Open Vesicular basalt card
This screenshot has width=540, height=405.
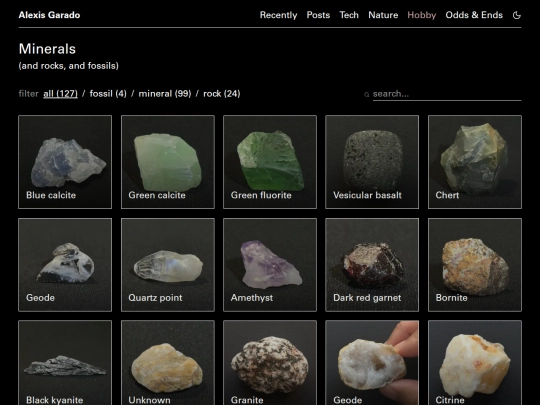coord(372,162)
